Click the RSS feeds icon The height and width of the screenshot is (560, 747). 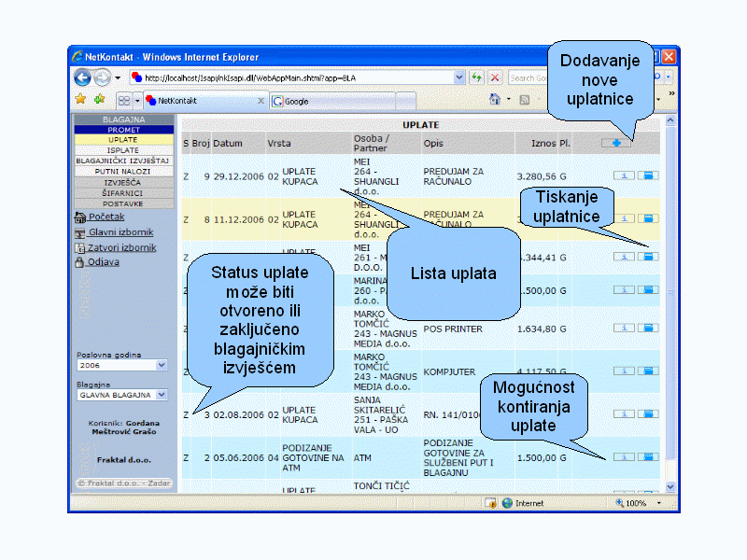pos(525,100)
